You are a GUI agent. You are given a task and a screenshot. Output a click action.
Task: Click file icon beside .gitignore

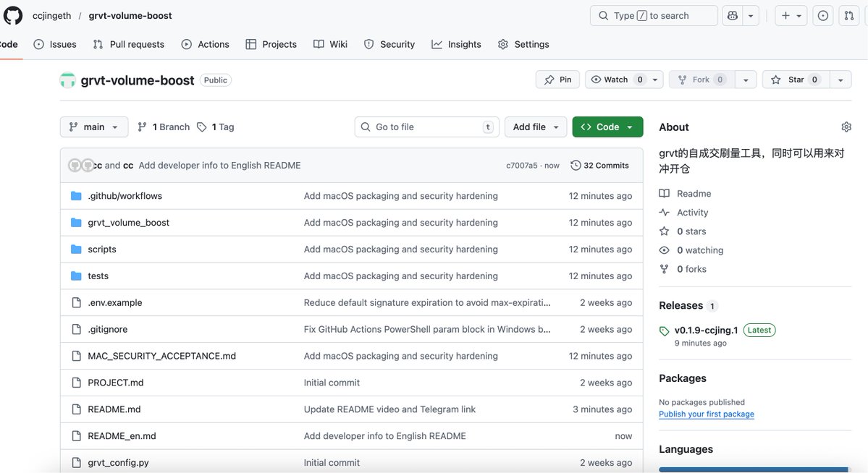[77, 329]
